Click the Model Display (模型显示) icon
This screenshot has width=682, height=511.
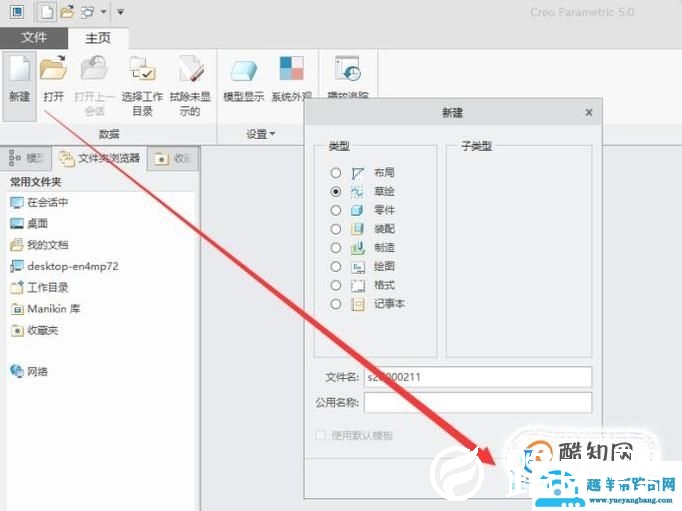click(244, 70)
